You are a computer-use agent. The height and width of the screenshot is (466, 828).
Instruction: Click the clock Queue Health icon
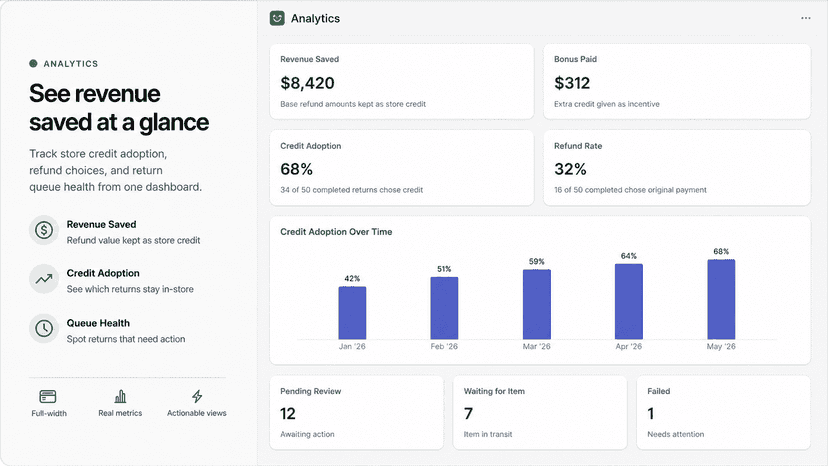coord(44,329)
